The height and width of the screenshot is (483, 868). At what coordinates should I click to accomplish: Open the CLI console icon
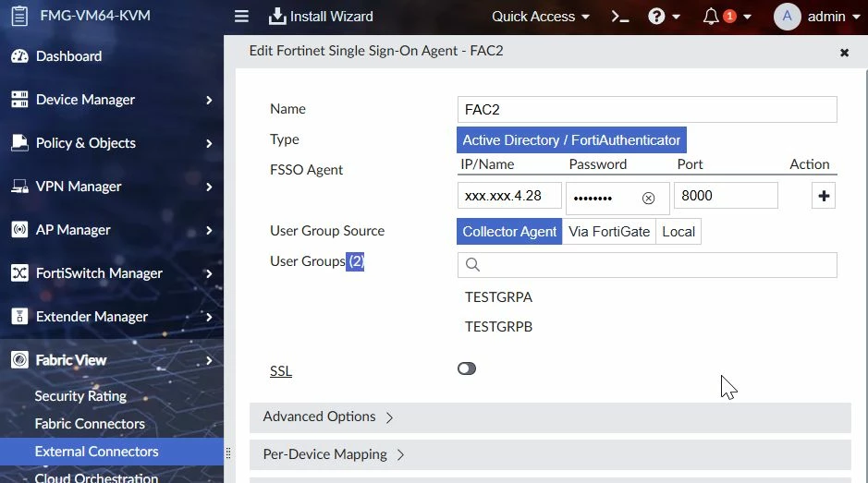click(620, 17)
